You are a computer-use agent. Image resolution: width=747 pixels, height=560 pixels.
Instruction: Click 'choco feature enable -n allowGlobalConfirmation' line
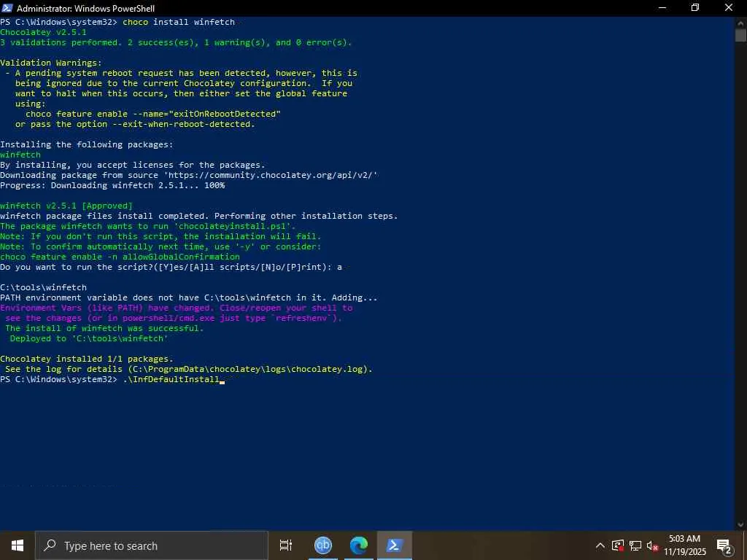pos(120,257)
